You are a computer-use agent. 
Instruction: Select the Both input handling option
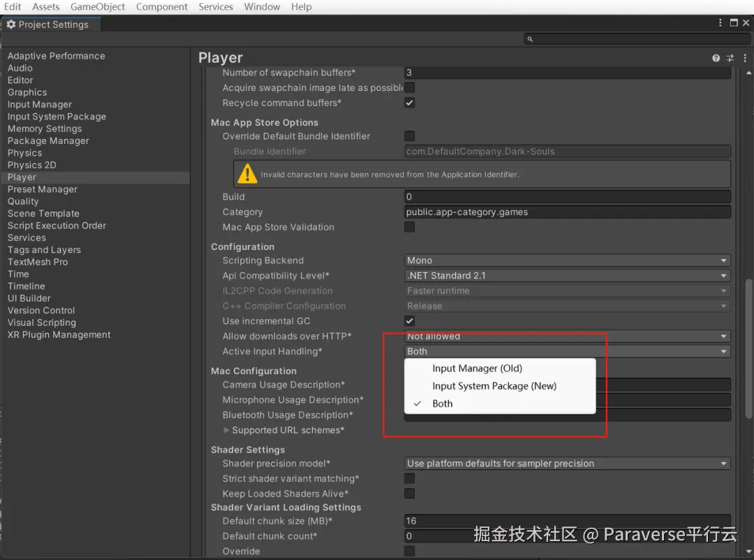[x=500, y=404]
